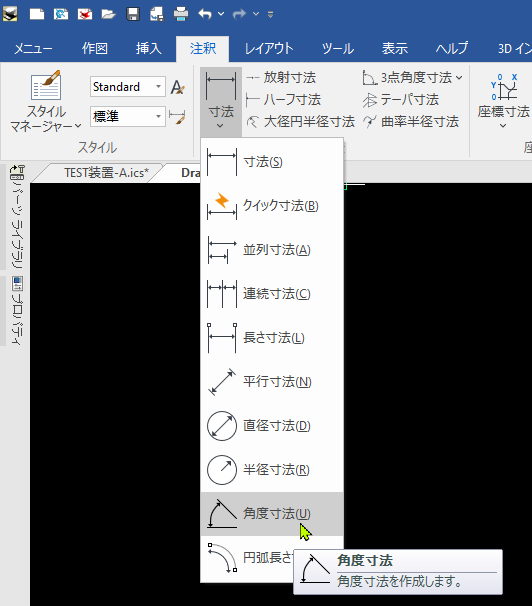
Task: Click the 寸法 split button in ribbon
Action: [221, 102]
